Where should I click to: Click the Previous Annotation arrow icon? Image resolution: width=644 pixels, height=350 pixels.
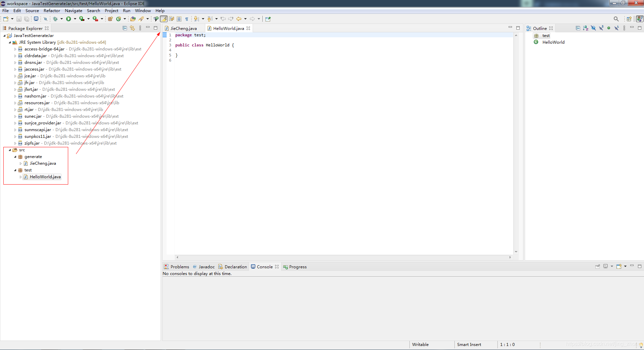click(x=210, y=19)
